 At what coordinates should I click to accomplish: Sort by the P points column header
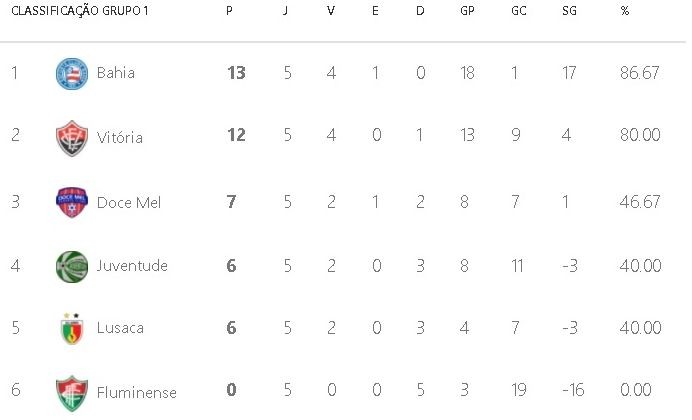[x=229, y=11]
